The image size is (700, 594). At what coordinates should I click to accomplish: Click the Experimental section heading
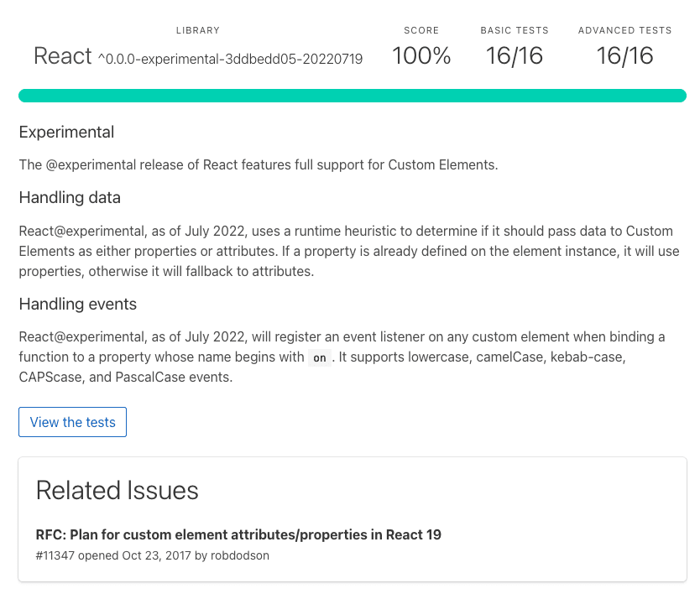pyautogui.click(x=66, y=132)
